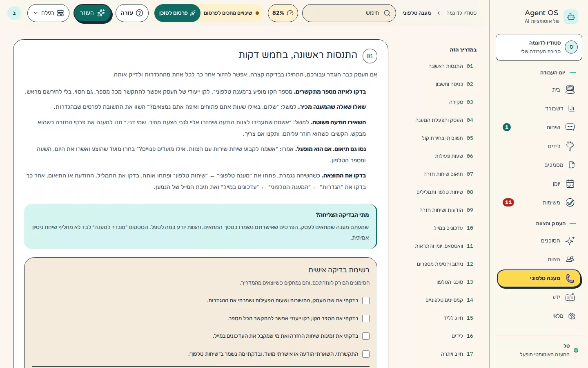Image resolution: width=588 pixels, height=368 pixels.
Task: Open the סטודיו לדוגמה workspace switcher
Action: [x=539, y=47]
